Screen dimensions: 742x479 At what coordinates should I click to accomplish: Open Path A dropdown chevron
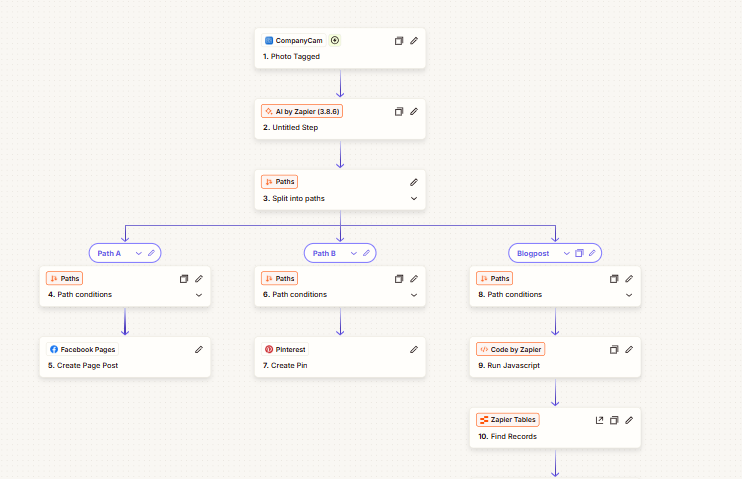pos(139,253)
